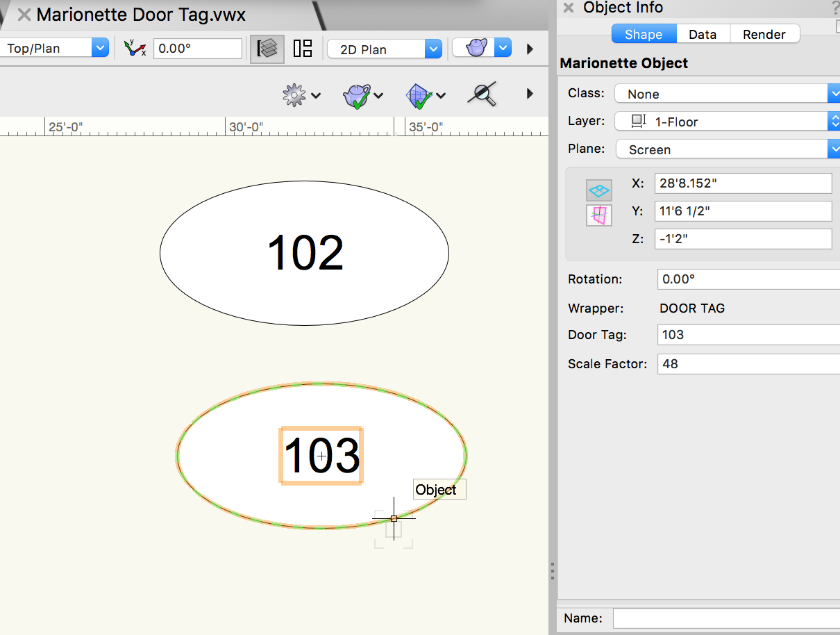Open the 2D Plan dropdown
840x635 pixels.
pyautogui.click(x=384, y=49)
